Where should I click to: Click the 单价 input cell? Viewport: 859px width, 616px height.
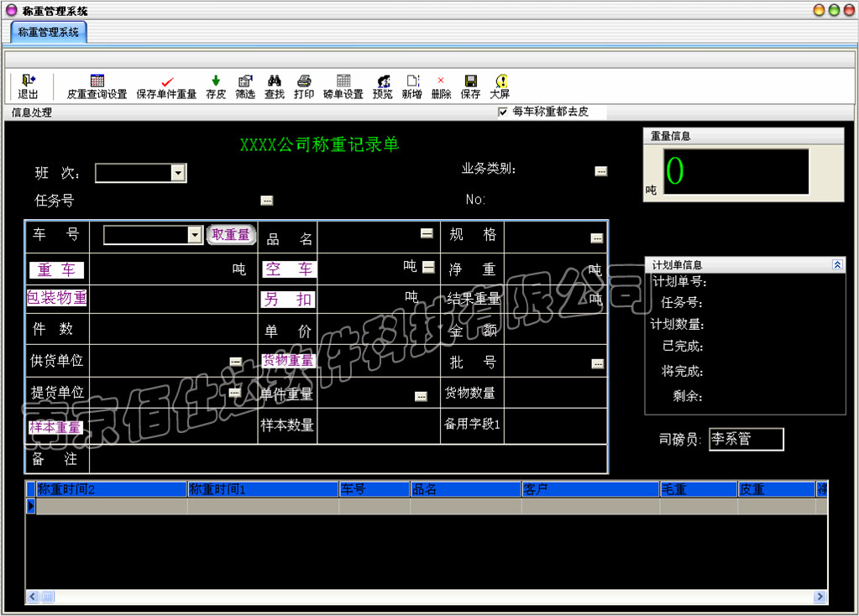379,329
